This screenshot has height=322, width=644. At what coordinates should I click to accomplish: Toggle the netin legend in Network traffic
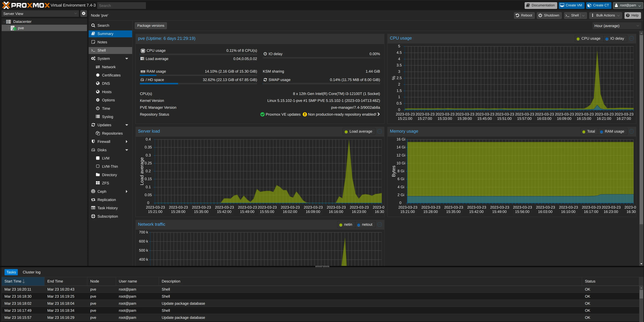pos(346,224)
